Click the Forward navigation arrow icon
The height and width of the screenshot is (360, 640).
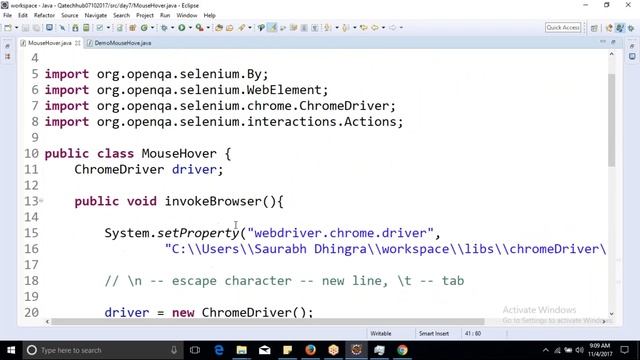point(393,28)
